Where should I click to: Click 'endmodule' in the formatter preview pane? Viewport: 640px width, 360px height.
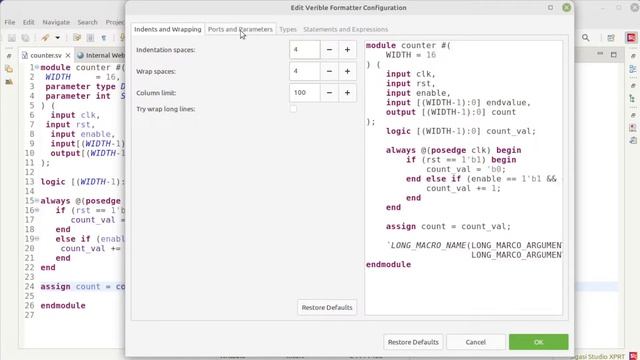(388, 264)
